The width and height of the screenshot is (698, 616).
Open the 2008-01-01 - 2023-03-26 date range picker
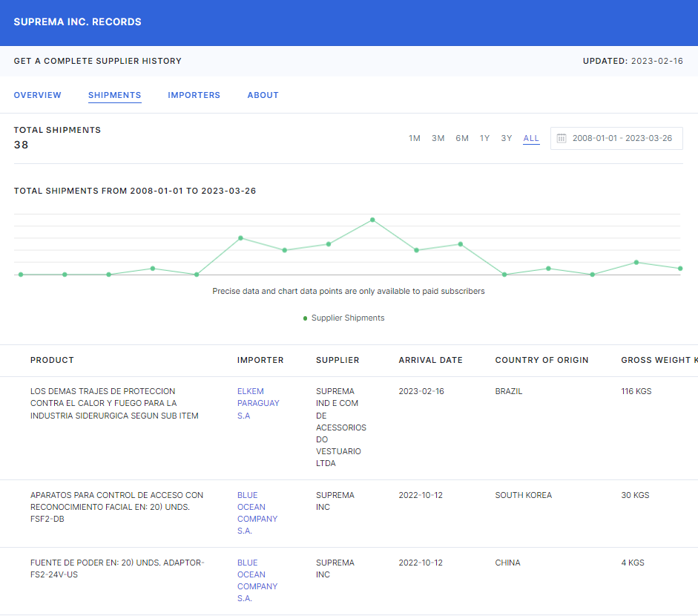[x=622, y=138]
